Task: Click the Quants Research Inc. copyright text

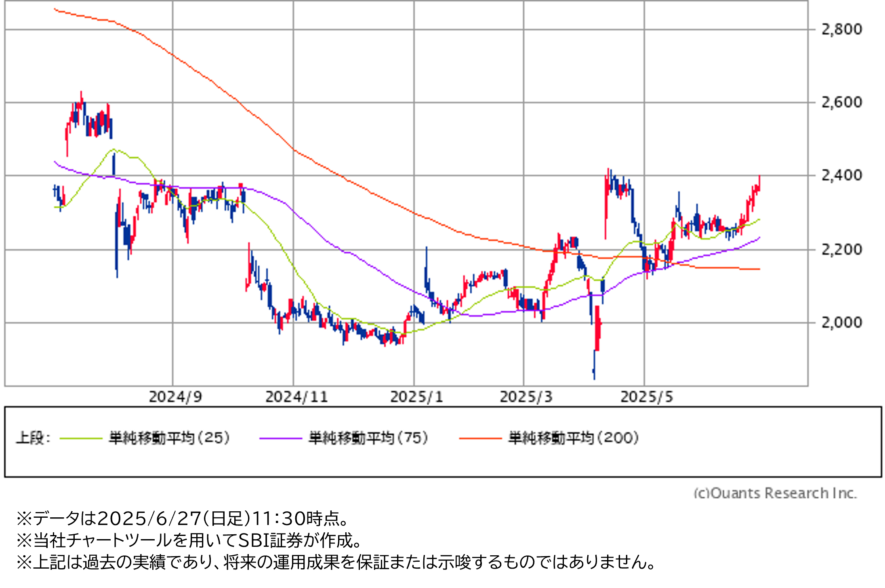Action: point(775,493)
